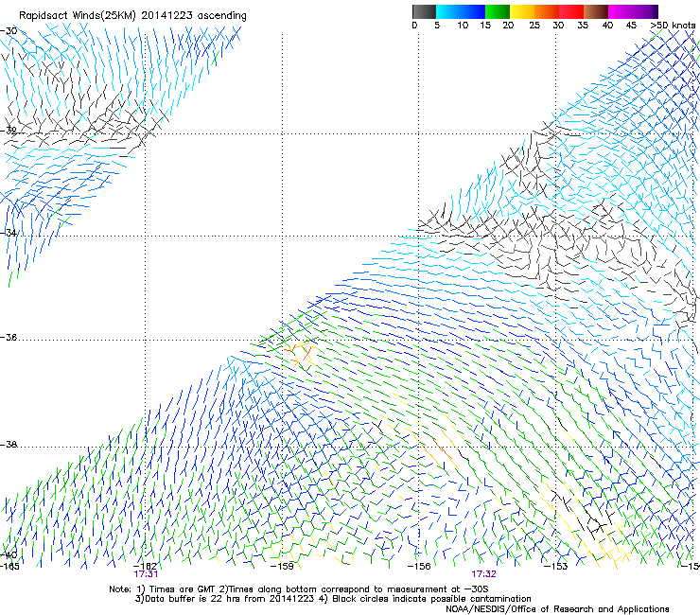Click the 'Times are GMT' note line
Screen dimensions: 700x615
point(298,589)
